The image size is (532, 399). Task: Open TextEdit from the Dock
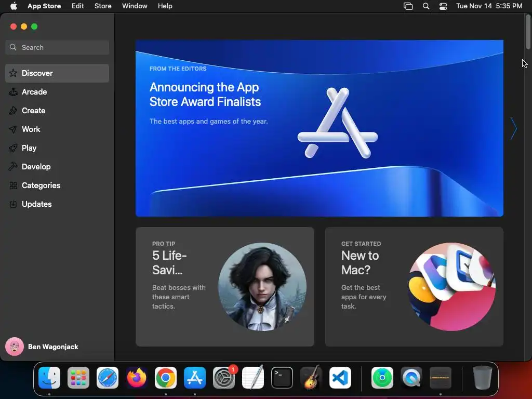pos(253,378)
